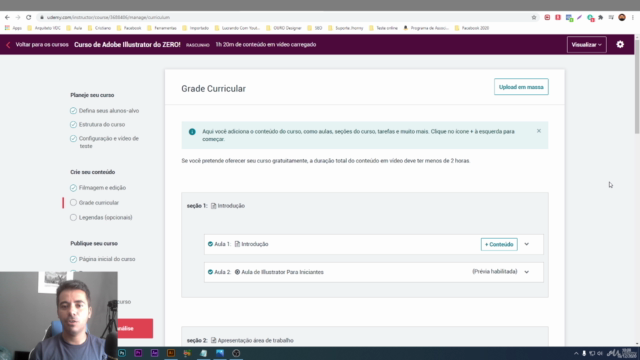Reload the Udemy page
The width and height of the screenshot is (640, 360).
[x=29, y=18]
